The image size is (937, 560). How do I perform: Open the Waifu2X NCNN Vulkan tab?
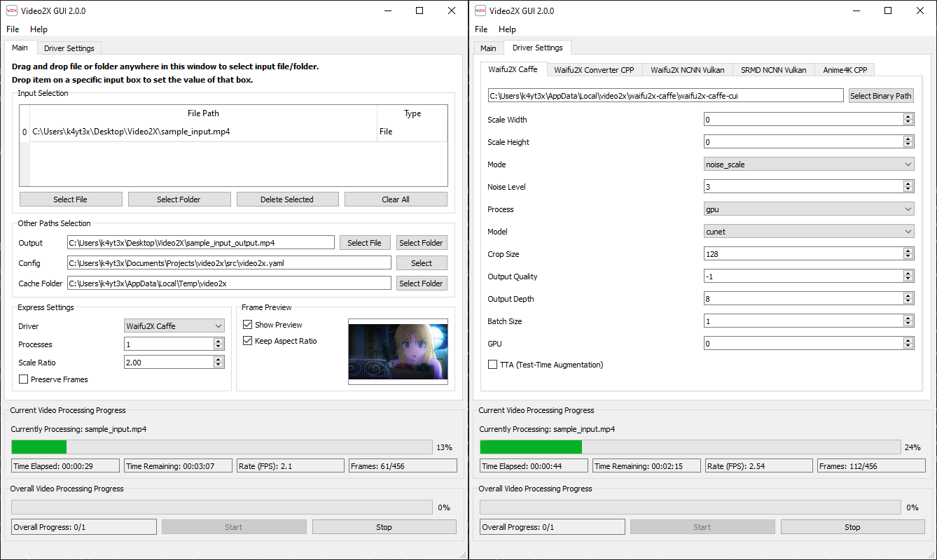688,70
